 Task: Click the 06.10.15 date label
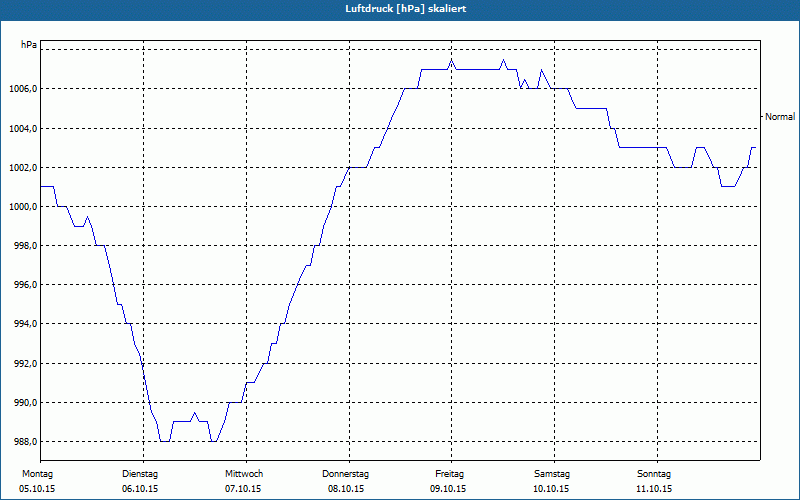tap(140, 489)
